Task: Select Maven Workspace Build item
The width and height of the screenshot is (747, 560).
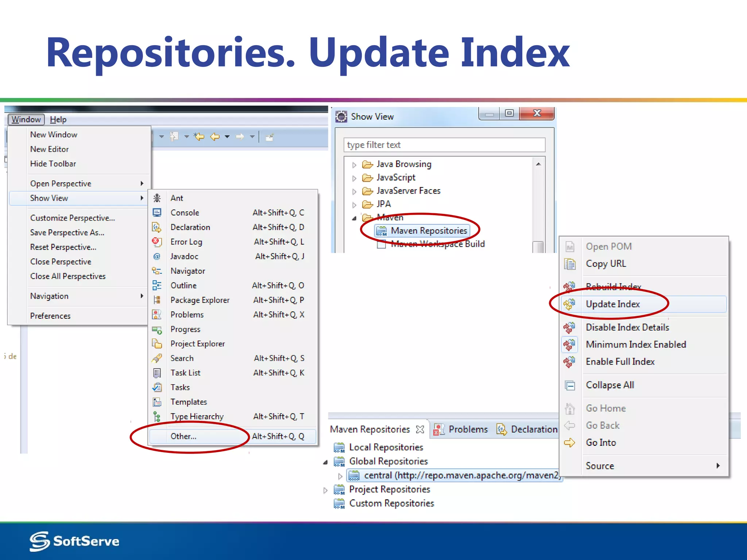Action: 431,244
